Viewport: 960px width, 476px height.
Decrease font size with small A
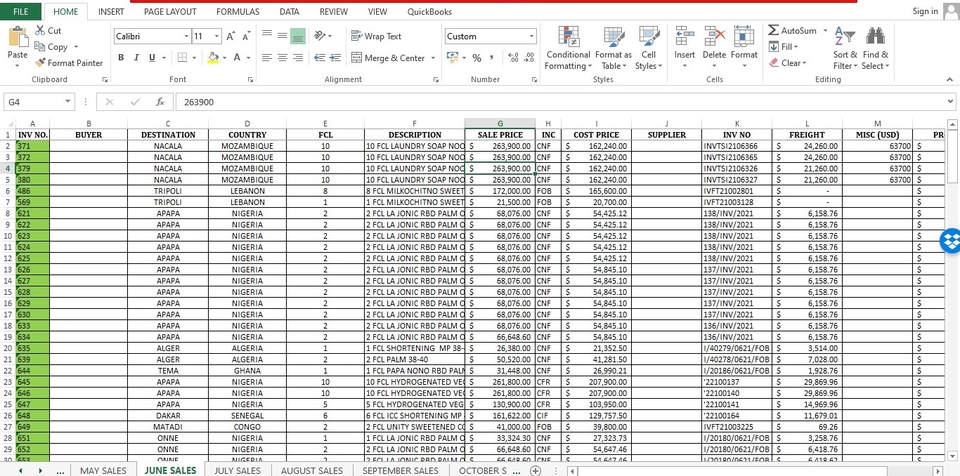point(246,37)
